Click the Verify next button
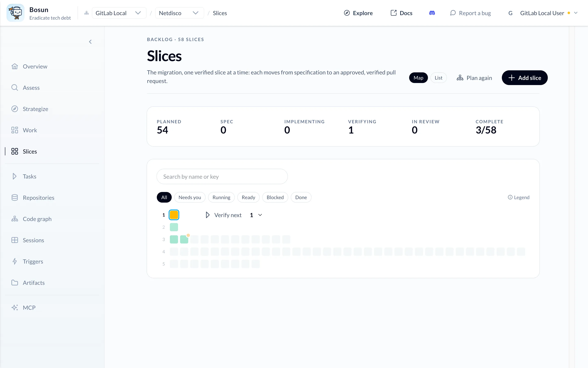This screenshot has height=368, width=588. coord(224,215)
